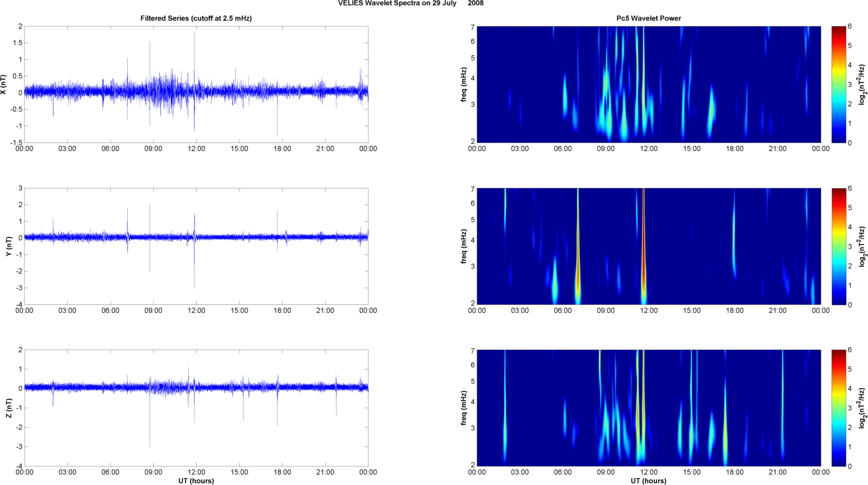Click 'UT (hours)' label under the Z spectrogram
Image resolution: width=868 pixels, height=485 pixels.
(x=648, y=480)
